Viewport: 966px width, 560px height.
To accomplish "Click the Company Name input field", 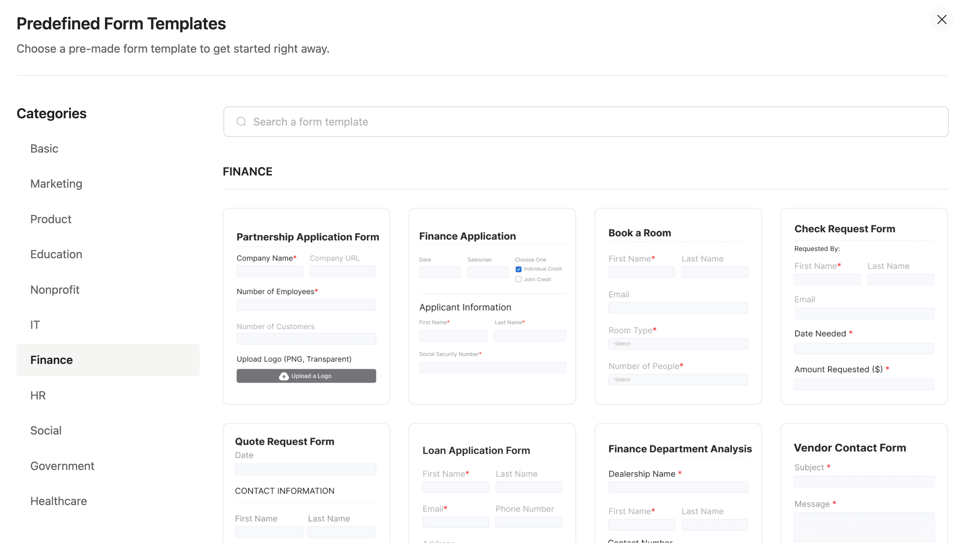I will (270, 271).
